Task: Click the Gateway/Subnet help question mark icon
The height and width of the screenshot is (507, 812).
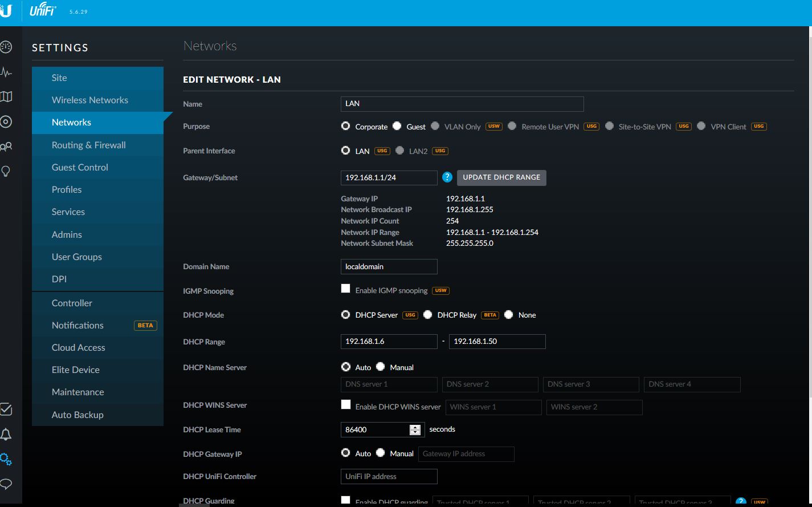Action: [x=447, y=177]
